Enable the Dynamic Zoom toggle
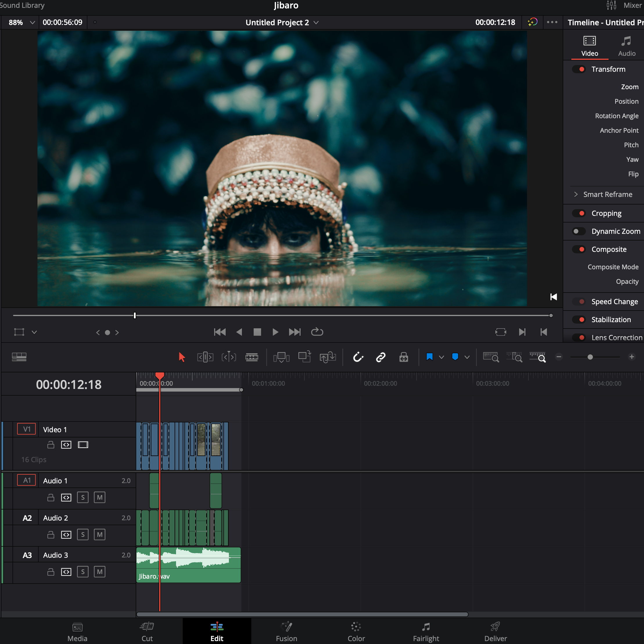Screen dimensions: 644x644 click(579, 231)
